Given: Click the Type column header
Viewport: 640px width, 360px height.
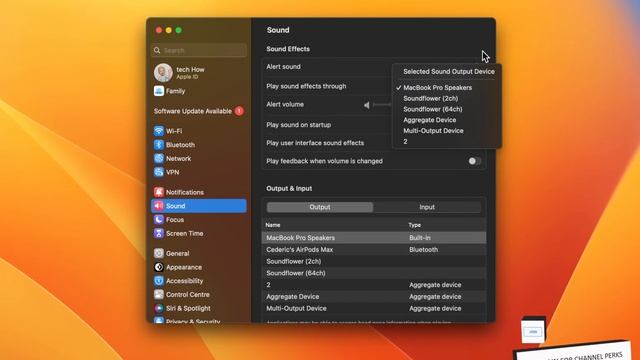Looking at the screenshot, I should point(415,225).
